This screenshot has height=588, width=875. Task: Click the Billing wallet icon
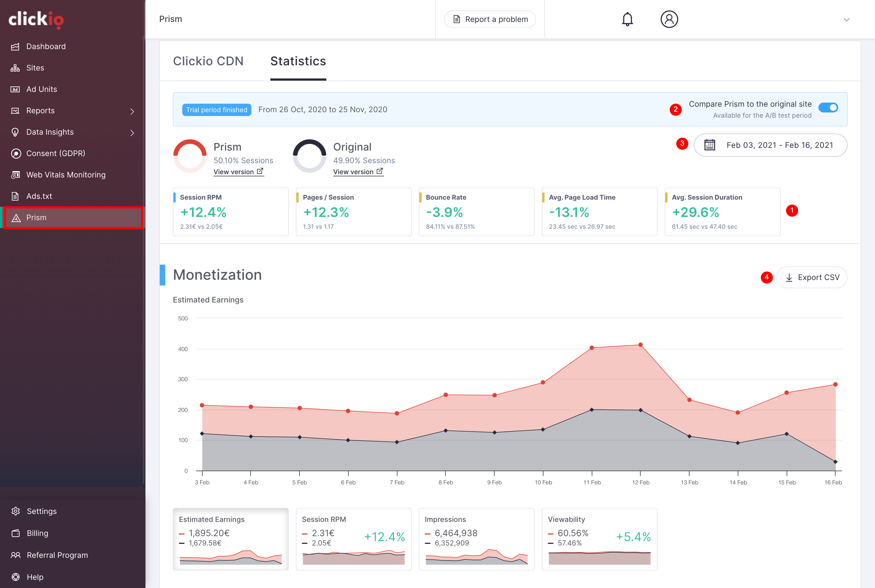(x=16, y=533)
